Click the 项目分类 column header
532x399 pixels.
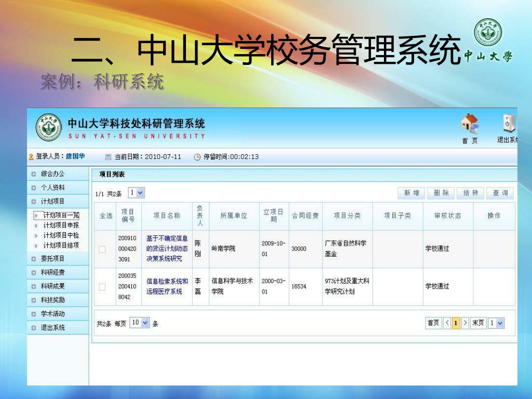click(347, 216)
